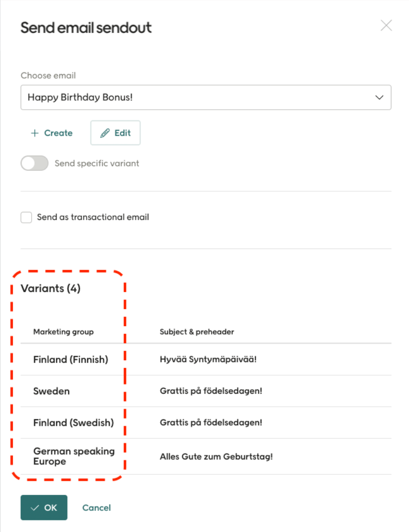Click the chevron on the email selector

coord(379,97)
